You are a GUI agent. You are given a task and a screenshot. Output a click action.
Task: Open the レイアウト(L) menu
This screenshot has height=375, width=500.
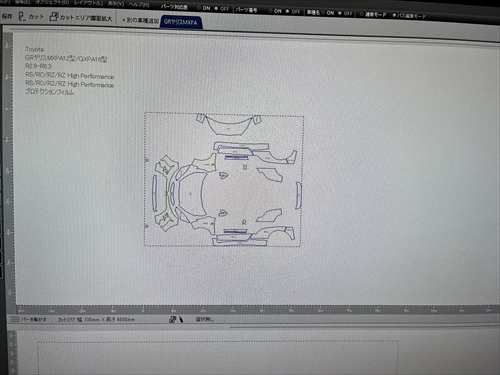point(88,3)
